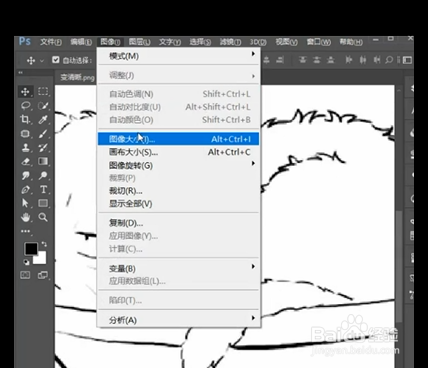The height and width of the screenshot is (368, 428).
Task: Toggle Quick Mask mode
Action: click(25, 275)
